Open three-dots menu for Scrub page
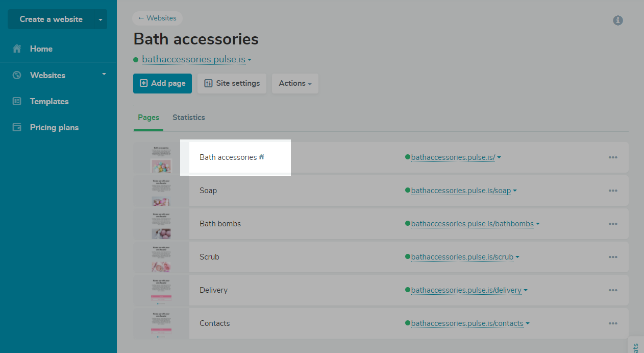Screen dimensions: 644x353 (613, 257)
